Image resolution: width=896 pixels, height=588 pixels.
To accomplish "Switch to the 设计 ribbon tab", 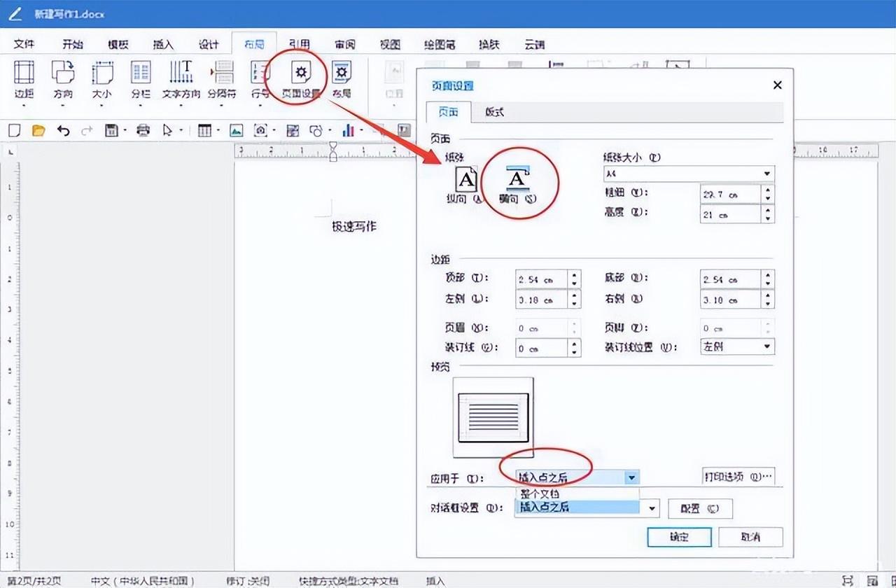I will tap(209, 44).
